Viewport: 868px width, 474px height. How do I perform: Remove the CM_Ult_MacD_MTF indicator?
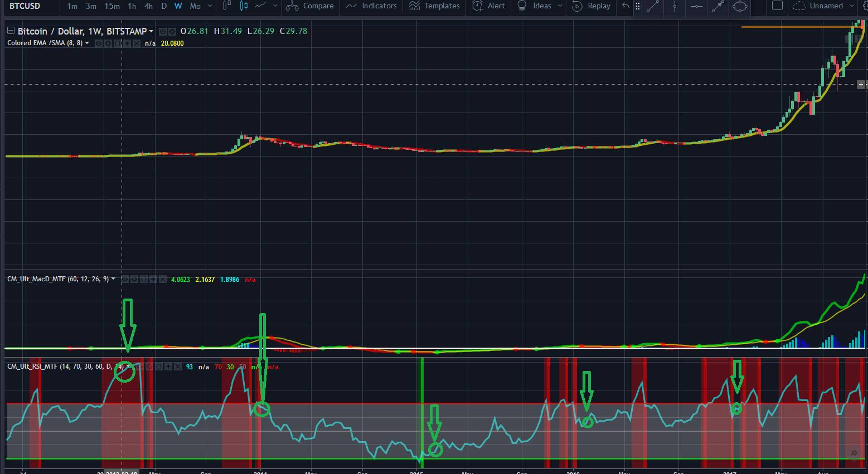(163, 279)
